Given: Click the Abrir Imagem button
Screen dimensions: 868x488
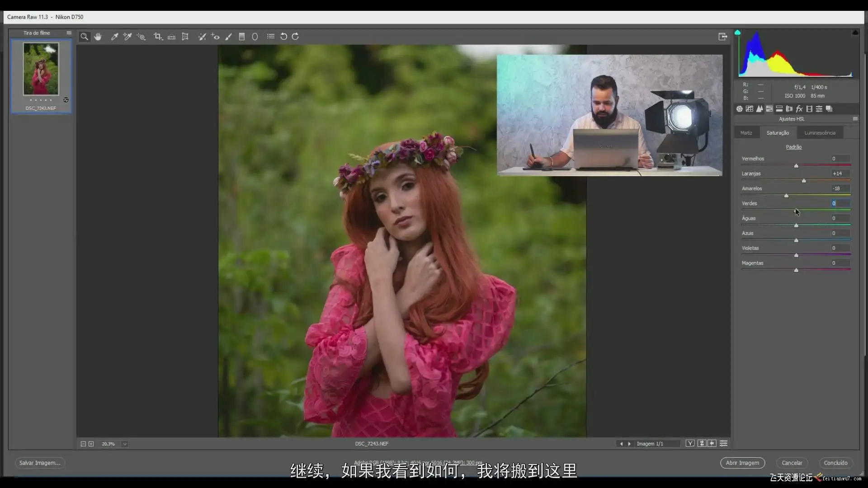Looking at the screenshot, I should click(x=742, y=463).
